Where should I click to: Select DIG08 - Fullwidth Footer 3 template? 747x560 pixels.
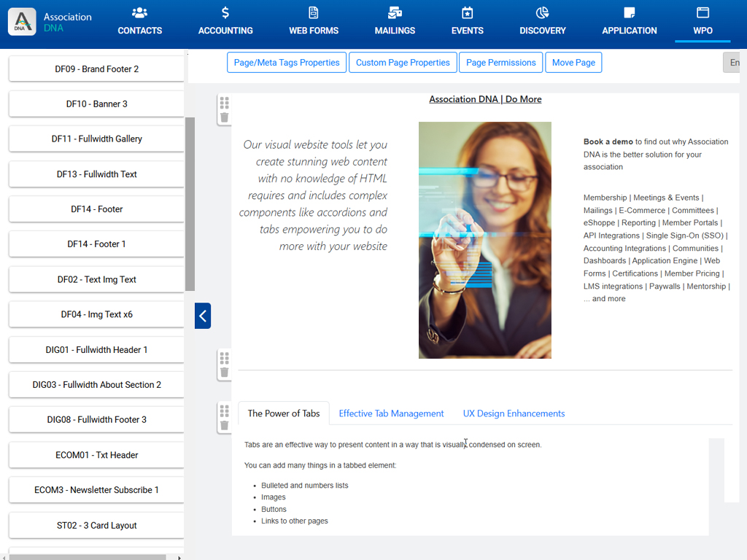[97, 419]
